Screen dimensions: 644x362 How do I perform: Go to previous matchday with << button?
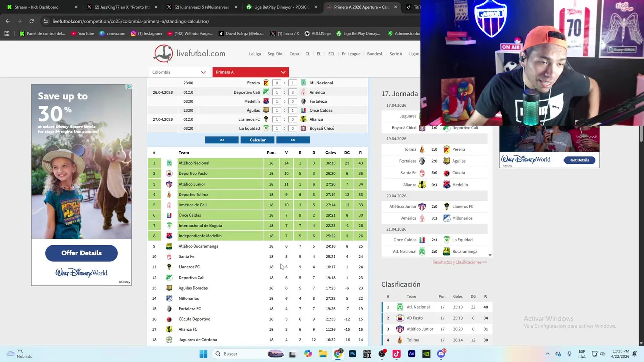click(x=222, y=140)
